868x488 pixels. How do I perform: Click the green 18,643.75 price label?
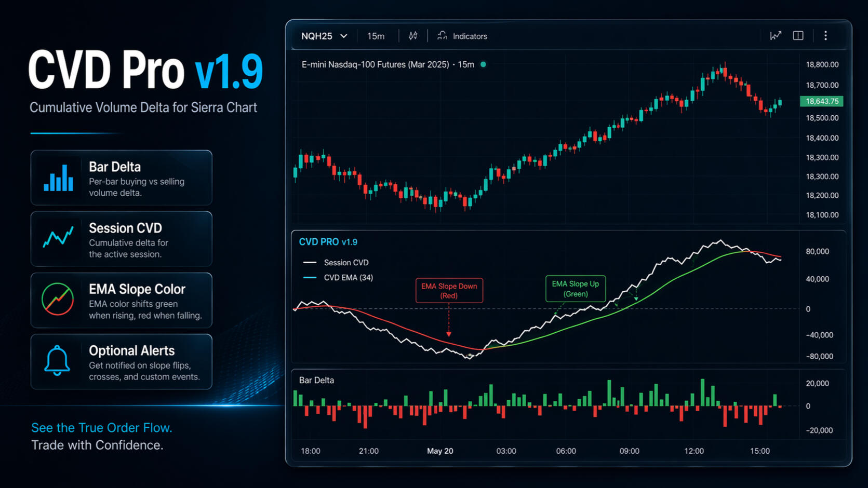[822, 101]
